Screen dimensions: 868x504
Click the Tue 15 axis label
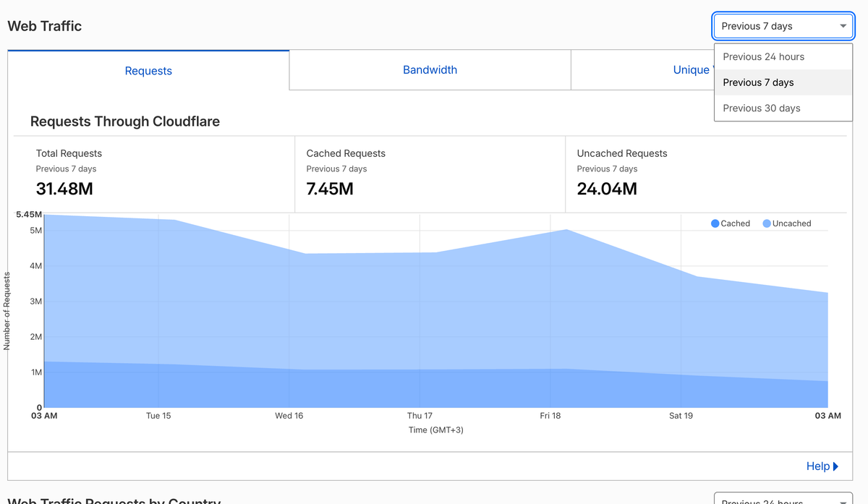click(x=158, y=416)
